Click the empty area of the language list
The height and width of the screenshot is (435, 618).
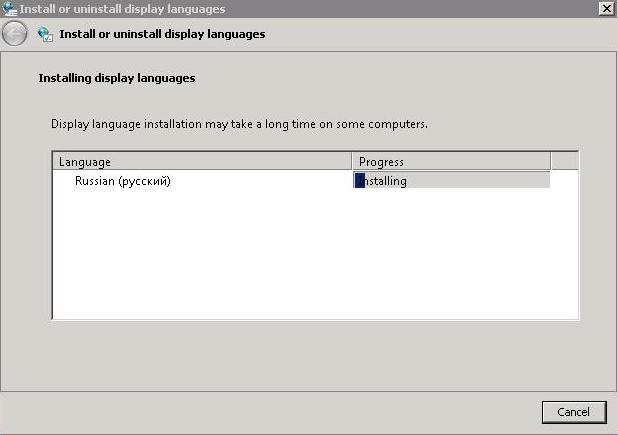pos(315,254)
